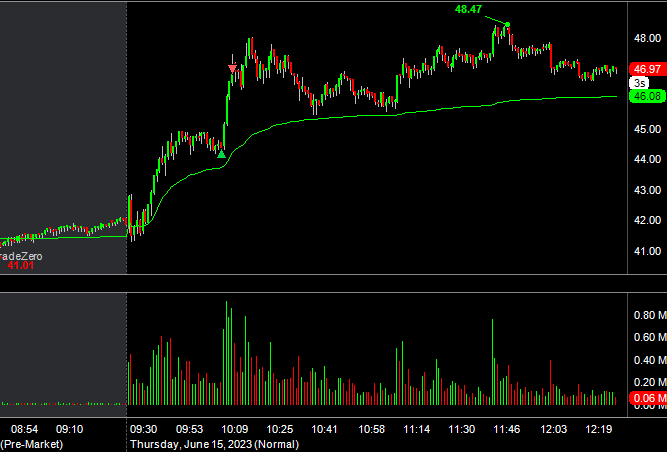Click the red sell triangle marker
Viewport: 667px width, 452px height.
tap(232, 69)
